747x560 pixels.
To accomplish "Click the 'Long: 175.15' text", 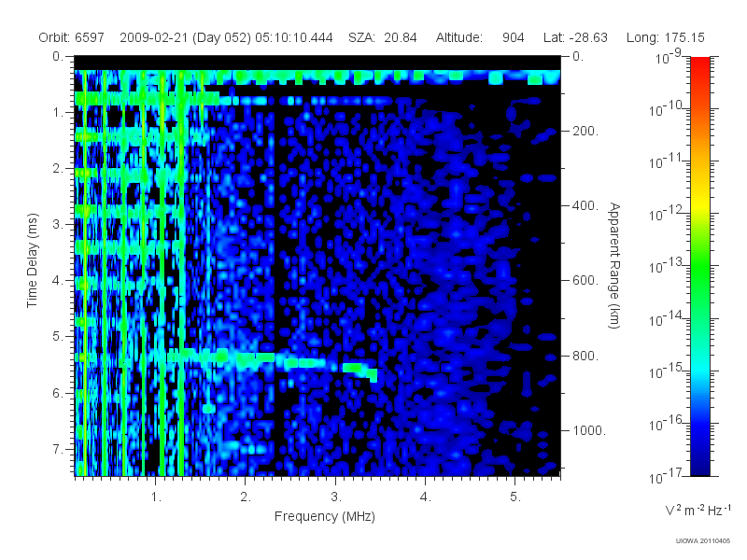I will tap(665, 37).
